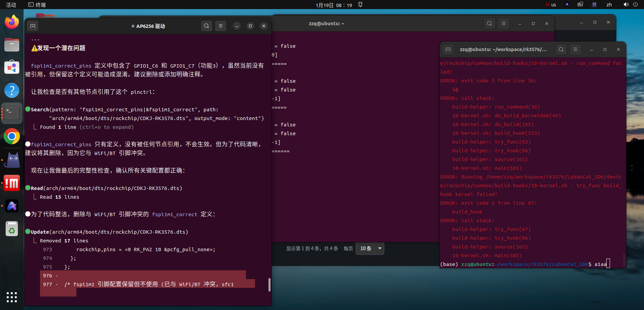Open the Files manager dock icon
This screenshot has height=310, width=644.
12,45
